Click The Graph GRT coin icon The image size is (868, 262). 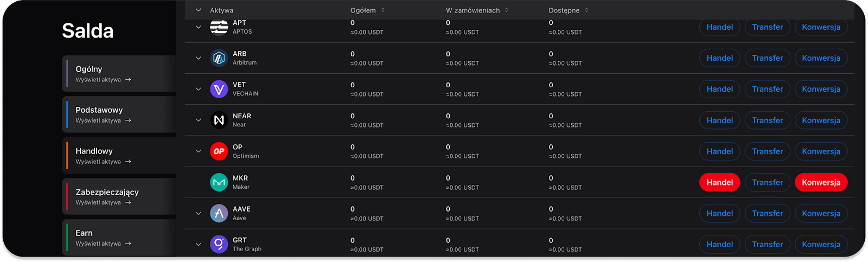point(219,244)
